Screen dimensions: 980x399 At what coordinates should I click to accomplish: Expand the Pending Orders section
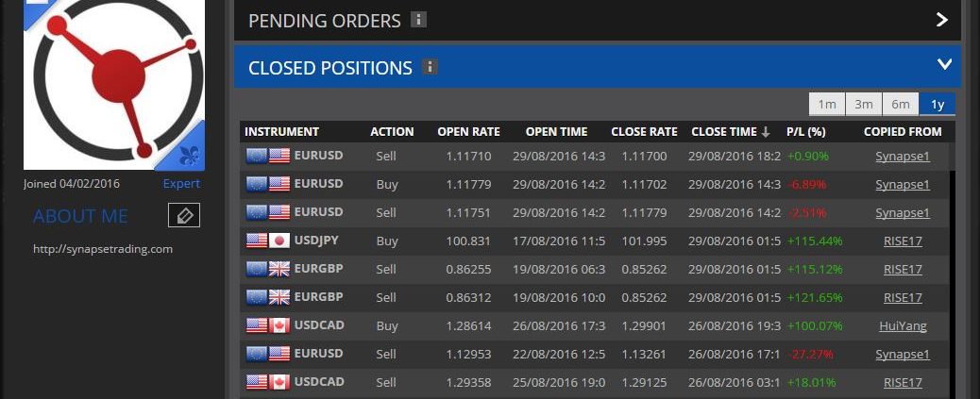[941, 20]
